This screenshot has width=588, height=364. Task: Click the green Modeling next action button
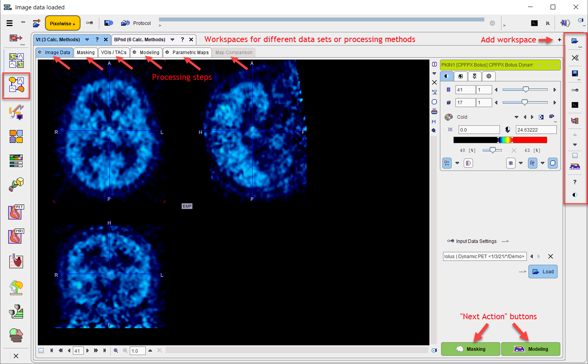pyautogui.click(x=531, y=349)
